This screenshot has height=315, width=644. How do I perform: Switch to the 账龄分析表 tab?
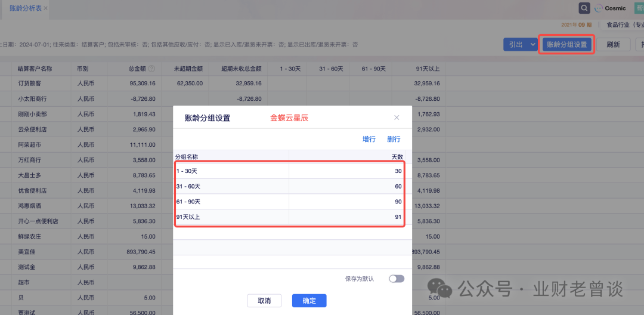click(x=26, y=8)
